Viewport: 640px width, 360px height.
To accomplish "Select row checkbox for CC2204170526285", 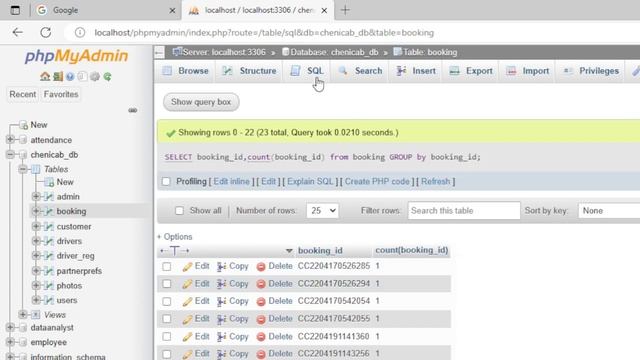I will (x=167, y=267).
